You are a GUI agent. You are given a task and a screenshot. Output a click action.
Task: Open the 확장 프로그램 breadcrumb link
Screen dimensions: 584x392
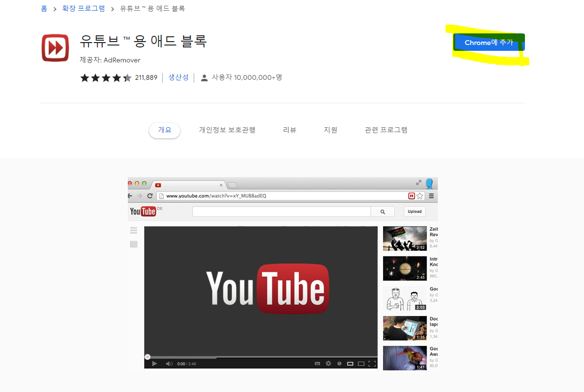[83, 9]
